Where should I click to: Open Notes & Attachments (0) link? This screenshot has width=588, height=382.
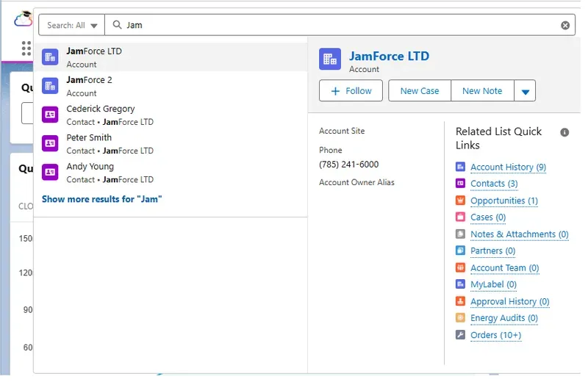click(x=520, y=234)
